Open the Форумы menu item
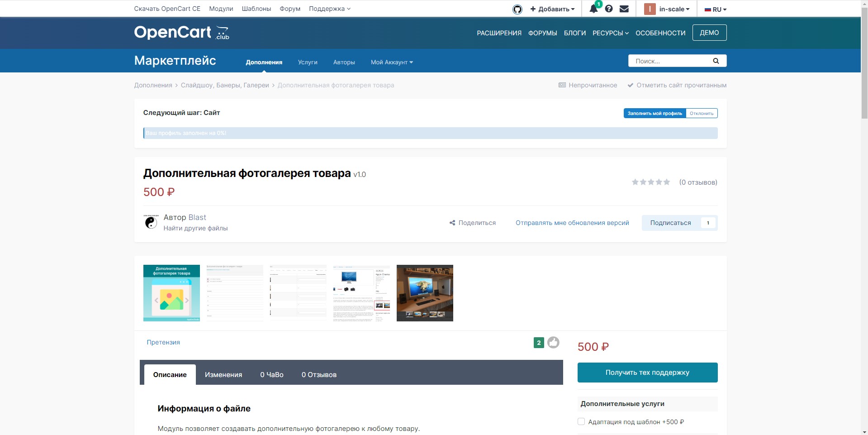 (542, 33)
